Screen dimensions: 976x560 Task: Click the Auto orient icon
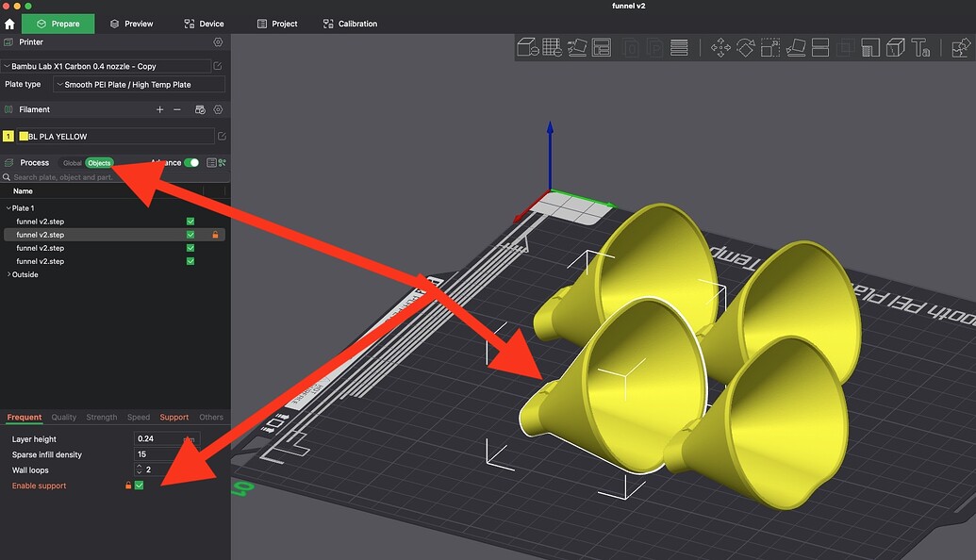[577, 47]
